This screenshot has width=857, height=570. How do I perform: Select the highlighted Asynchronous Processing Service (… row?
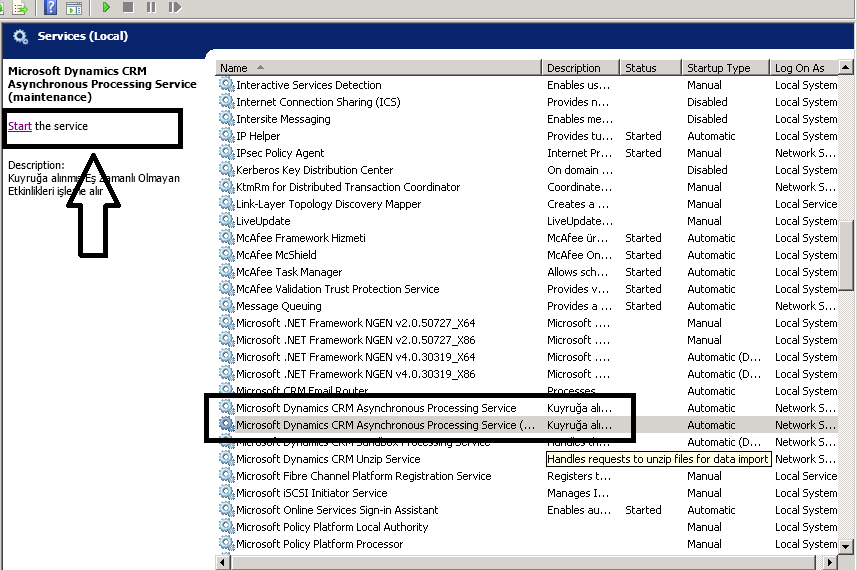527,425
